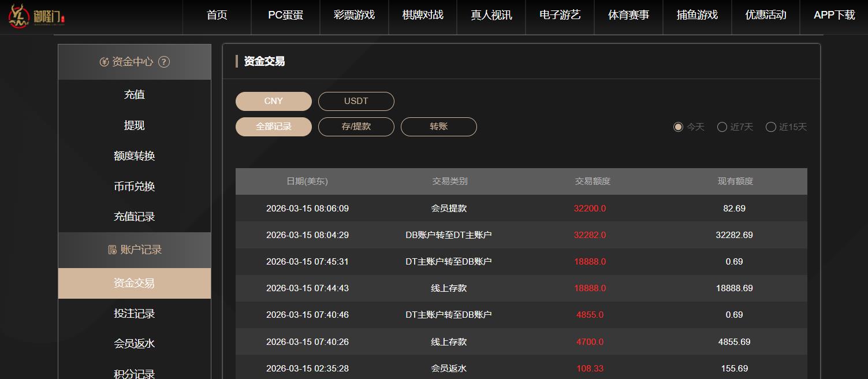Open the 投注记录 section

[x=134, y=313]
